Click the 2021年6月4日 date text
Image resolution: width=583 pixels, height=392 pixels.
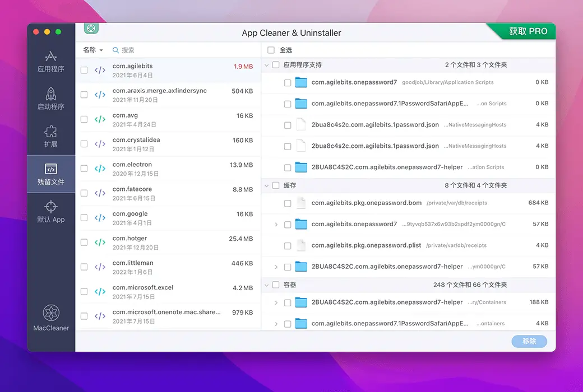tap(132, 75)
